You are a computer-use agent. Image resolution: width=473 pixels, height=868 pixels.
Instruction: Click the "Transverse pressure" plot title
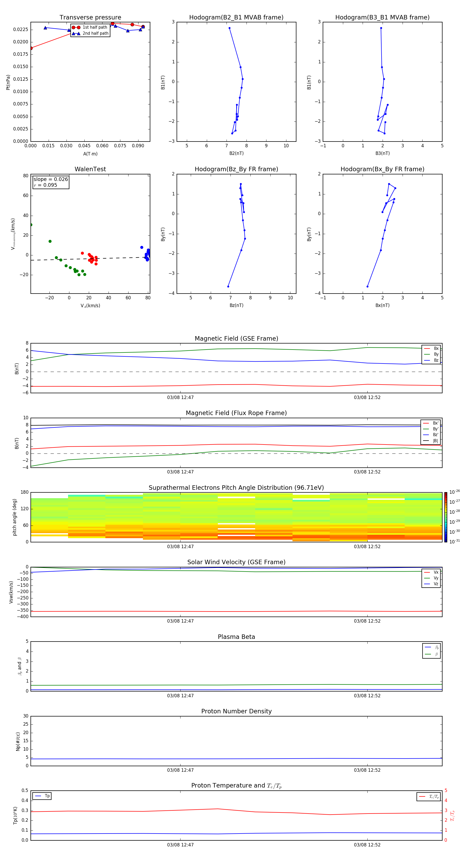(90, 18)
